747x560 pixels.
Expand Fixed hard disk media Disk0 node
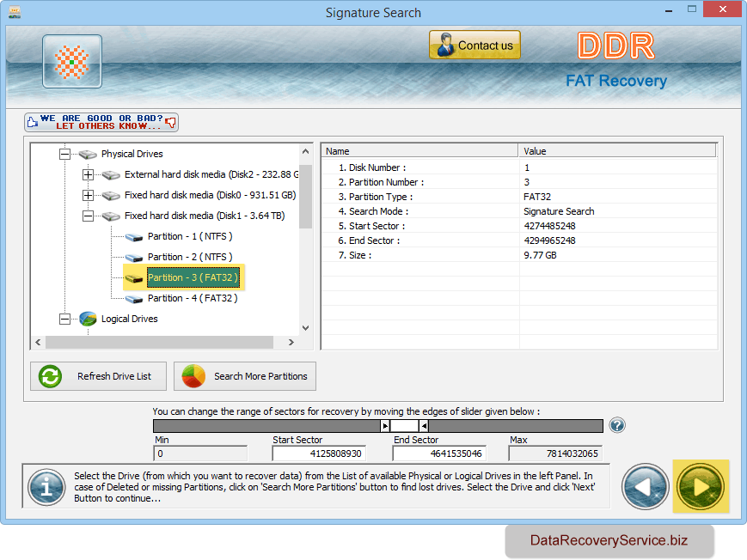pyautogui.click(x=88, y=195)
